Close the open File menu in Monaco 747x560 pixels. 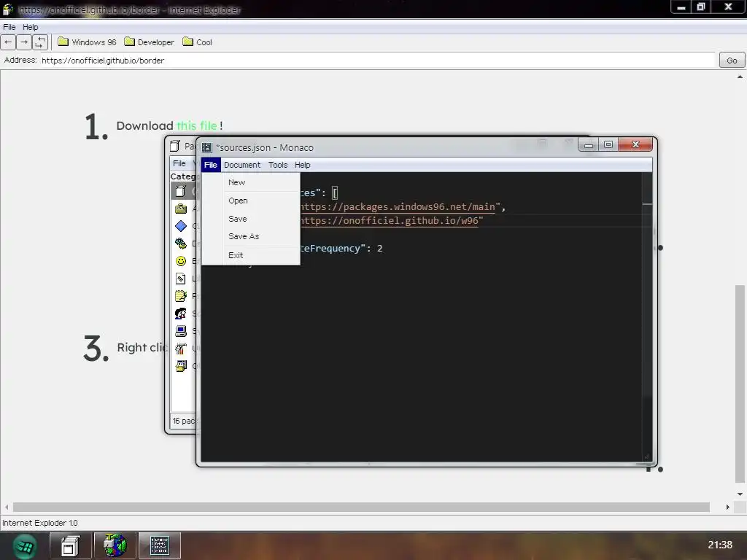(x=211, y=165)
